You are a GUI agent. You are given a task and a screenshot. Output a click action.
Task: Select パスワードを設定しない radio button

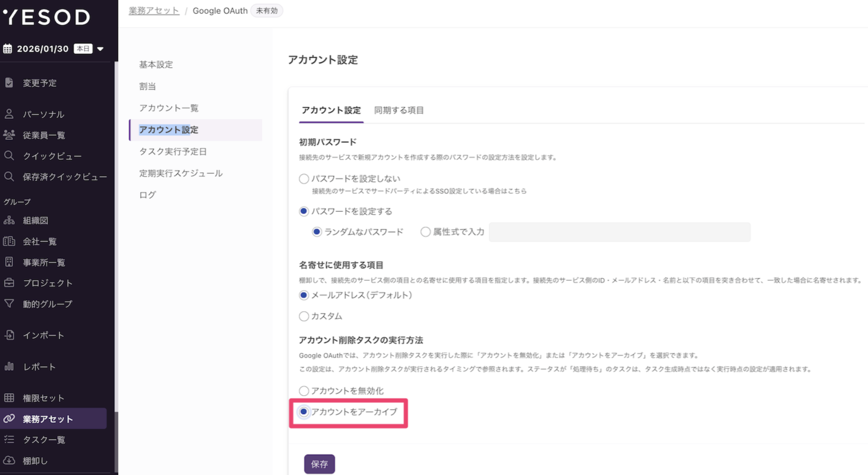click(304, 179)
